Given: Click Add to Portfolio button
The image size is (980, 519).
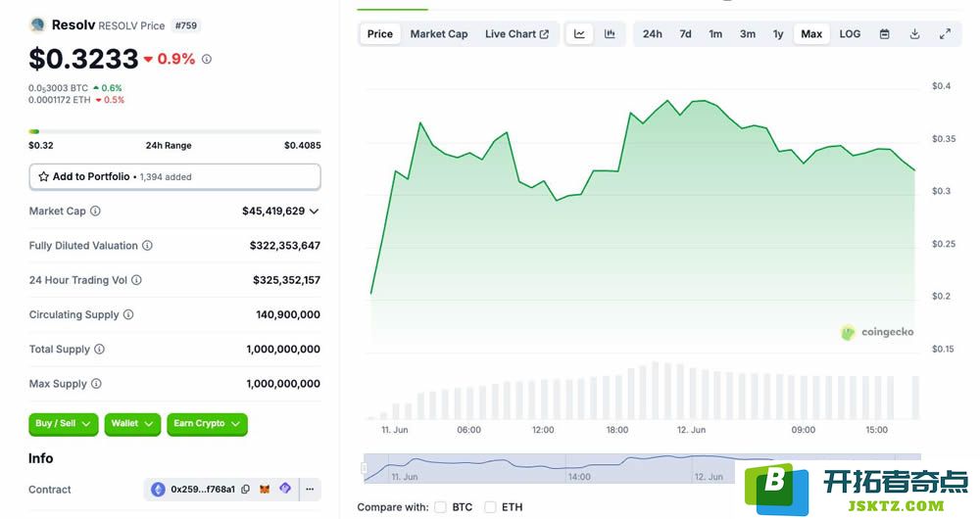Looking at the screenshot, I should coord(175,176).
